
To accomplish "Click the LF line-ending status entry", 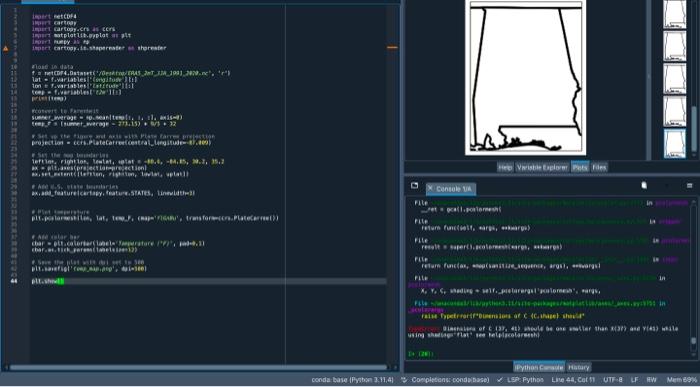I will (634, 380).
